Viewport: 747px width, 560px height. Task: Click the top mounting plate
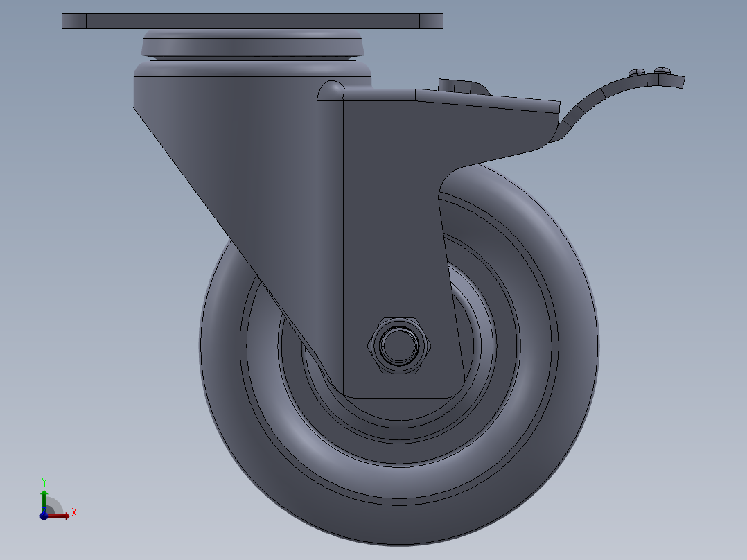(x=249, y=19)
